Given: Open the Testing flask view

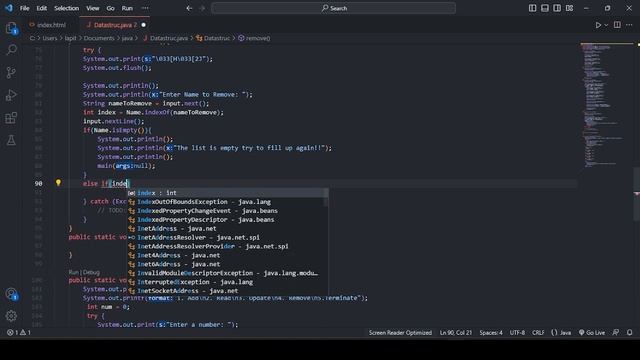Looking at the screenshot, I should tap(11, 140).
